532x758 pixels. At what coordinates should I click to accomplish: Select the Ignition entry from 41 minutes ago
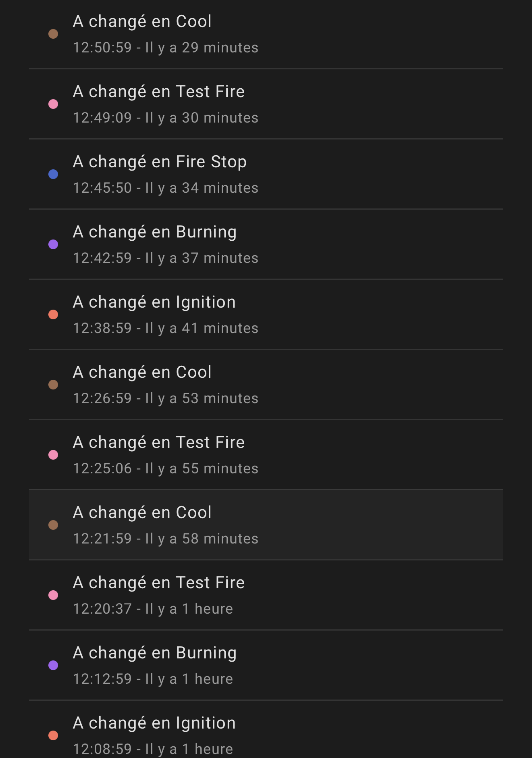(x=266, y=314)
